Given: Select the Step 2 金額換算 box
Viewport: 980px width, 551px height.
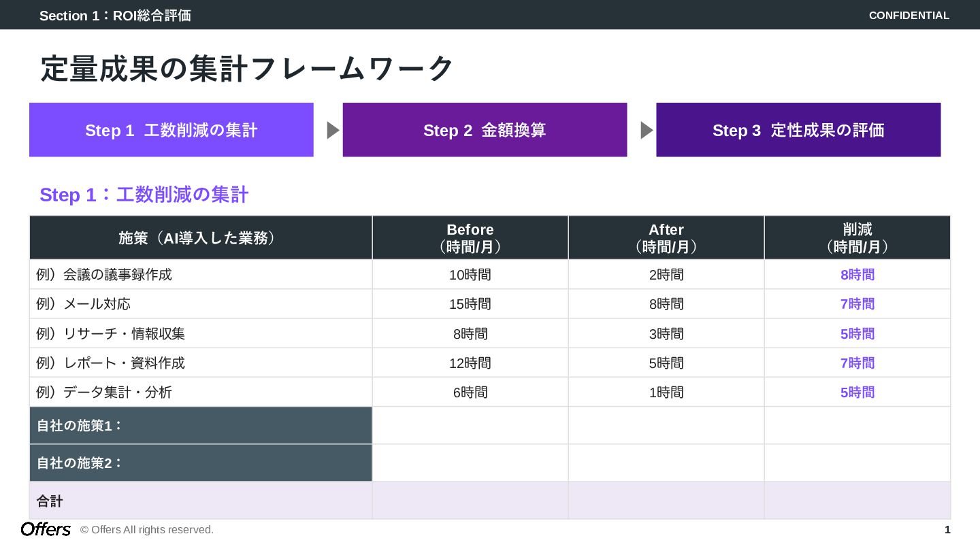Looking at the screenshot, I should pos(485,130).
